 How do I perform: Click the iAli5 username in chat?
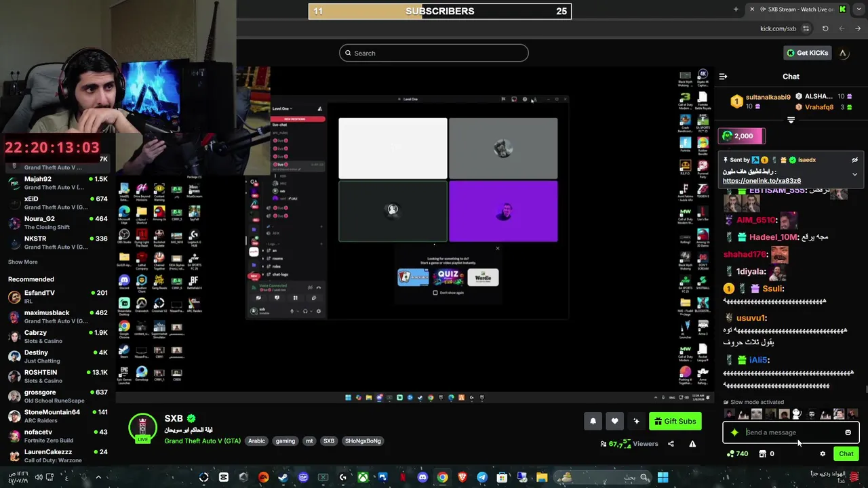[759, 360]
